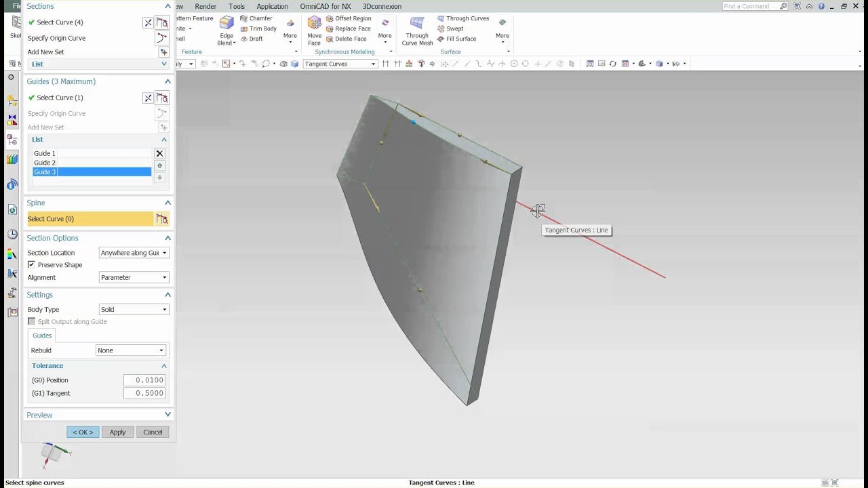Click Add New Set icon in Sections
Viewport: 868px width, 488px height.
tap(163, 52)
